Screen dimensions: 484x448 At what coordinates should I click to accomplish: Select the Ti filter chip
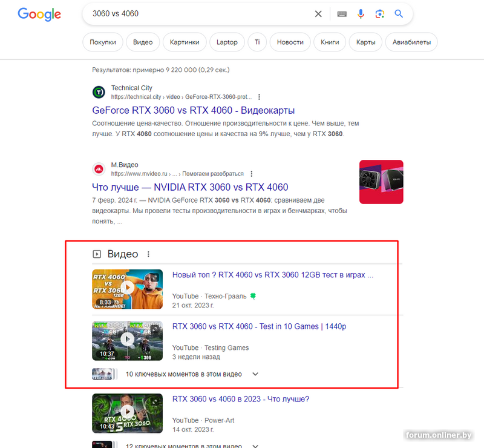[257, 42]
